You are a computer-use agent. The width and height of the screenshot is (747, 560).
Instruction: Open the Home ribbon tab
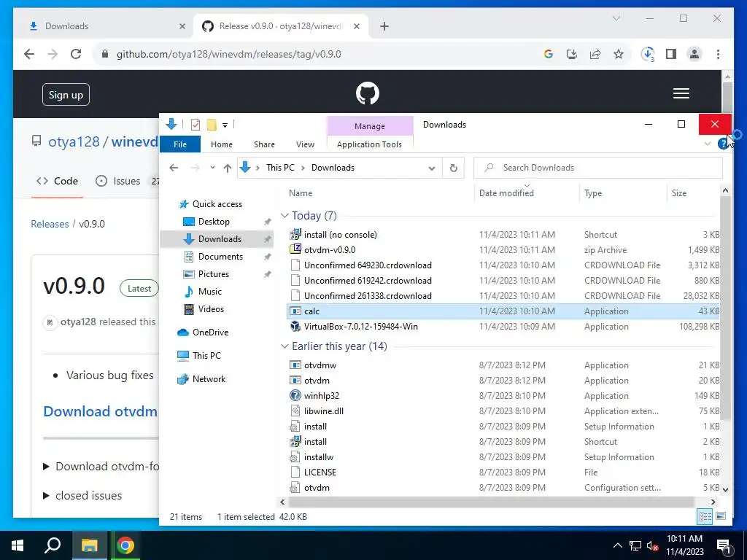click(x=222, y=144)
